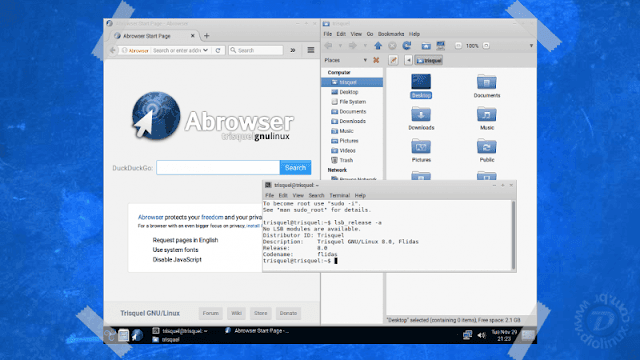
Task: Select trisquel in Places sidebar
Action: [x=352, y=82]
